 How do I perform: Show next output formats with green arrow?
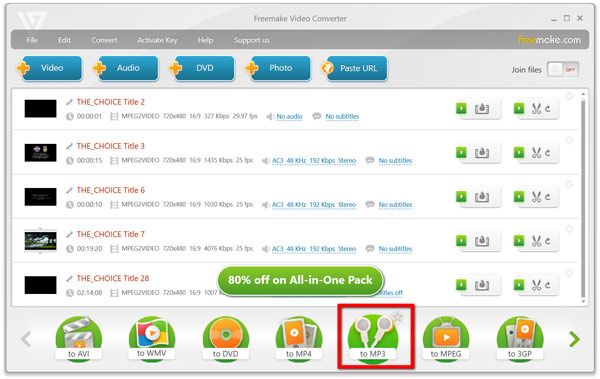tap(574, 339)
